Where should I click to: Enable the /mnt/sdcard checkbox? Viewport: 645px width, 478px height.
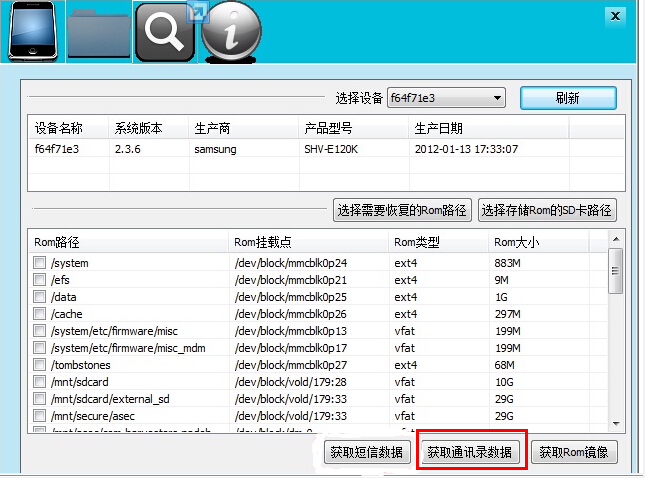40,382
